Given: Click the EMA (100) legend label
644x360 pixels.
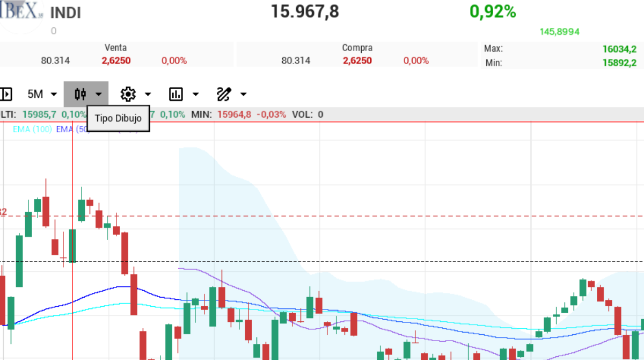Looking at the screenshot, I should click(33, 129).
